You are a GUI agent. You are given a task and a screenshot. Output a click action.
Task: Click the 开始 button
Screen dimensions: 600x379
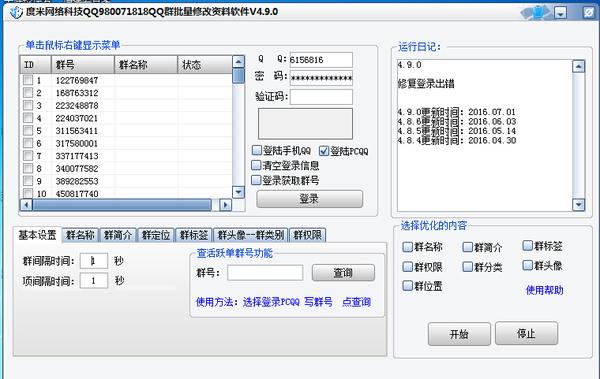459,334
